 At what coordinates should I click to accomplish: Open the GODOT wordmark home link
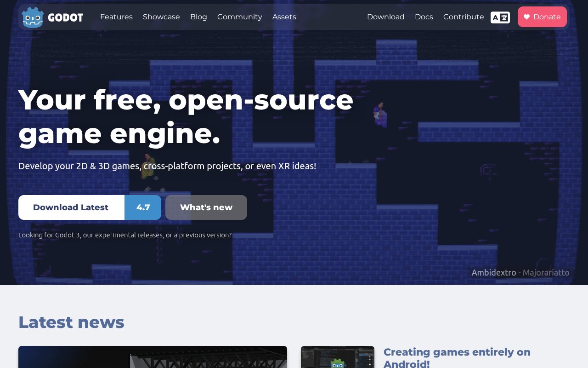(x=66, y=17)
